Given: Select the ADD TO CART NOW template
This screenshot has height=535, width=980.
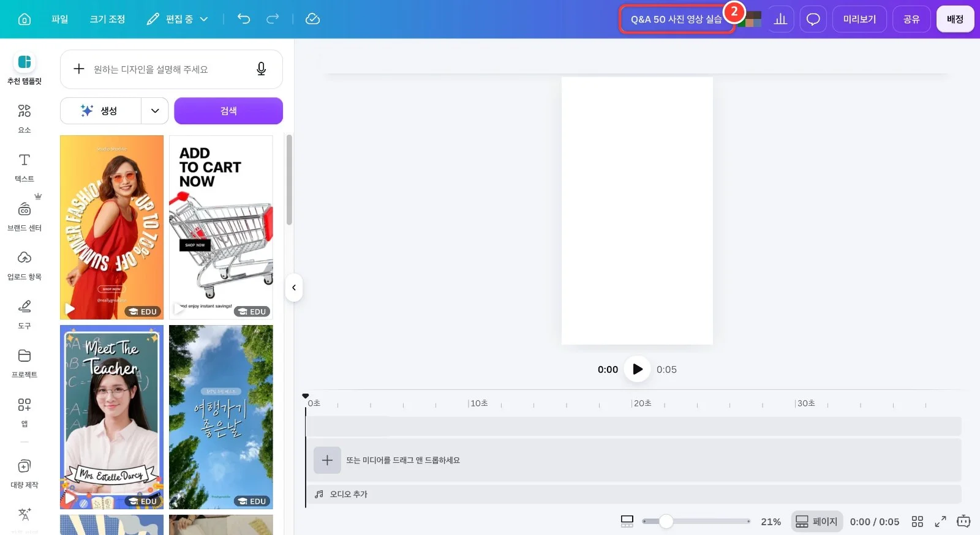Looking at the screenshot, I should (221, 227).
